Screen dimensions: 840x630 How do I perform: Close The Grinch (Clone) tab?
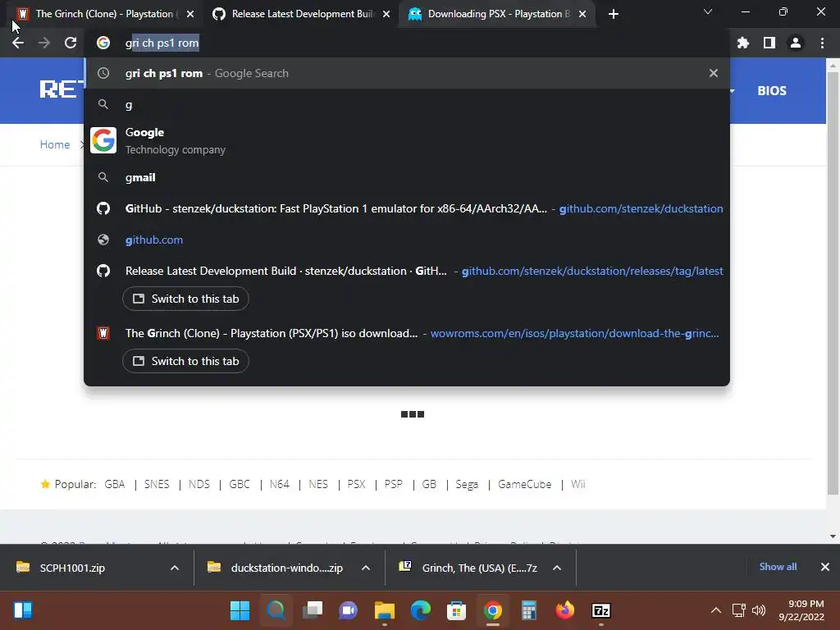190,14
